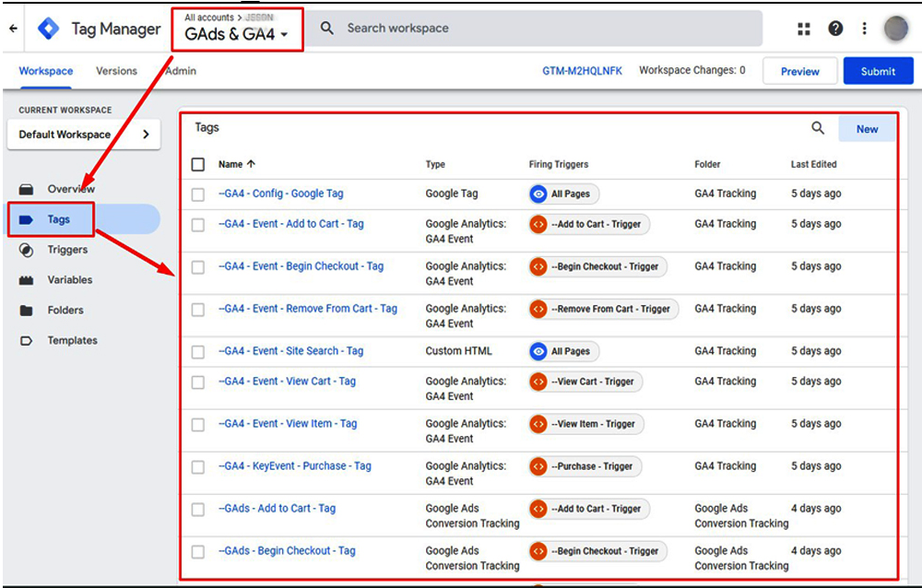Click the Overview briefcase icon
Image resolution: width=922 pixels, height=588 pixels.
pyautogui.click(x=26, y=189)
